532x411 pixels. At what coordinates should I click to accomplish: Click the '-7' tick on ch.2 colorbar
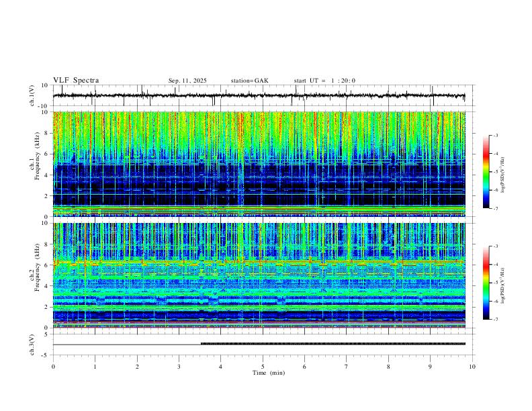(495, 320)
